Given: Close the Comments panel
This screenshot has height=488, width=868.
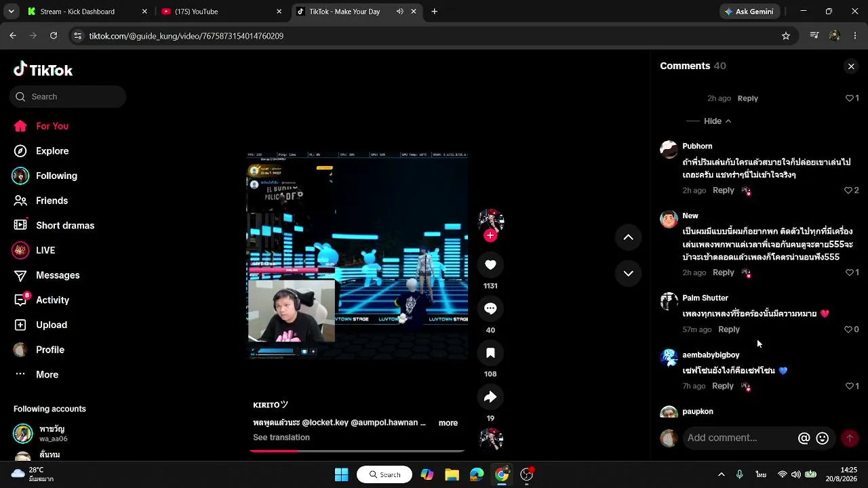Looking at the screenshot, I should tap(851, 66).
